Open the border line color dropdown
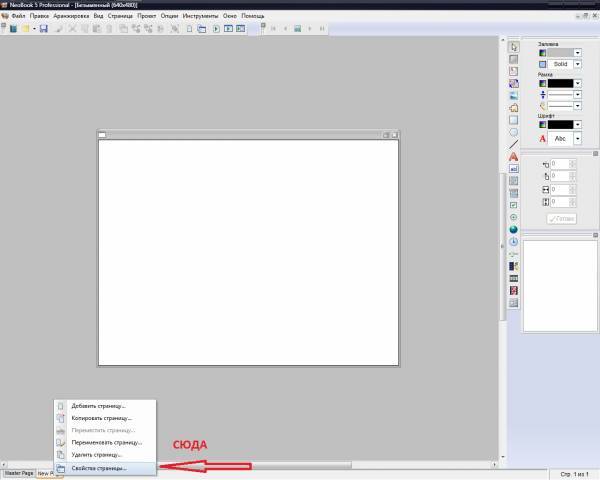Screen dimensions: 600x480 (577, 83)
